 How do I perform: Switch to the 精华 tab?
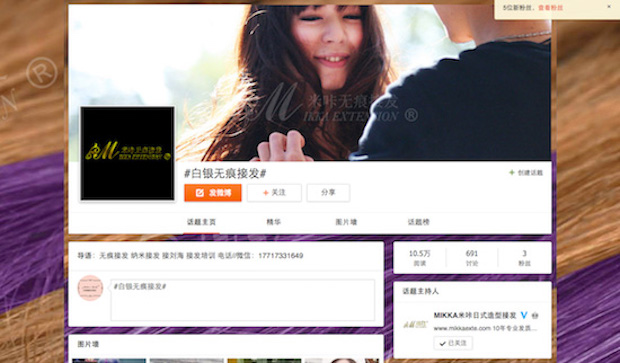(x=274, y=222)
